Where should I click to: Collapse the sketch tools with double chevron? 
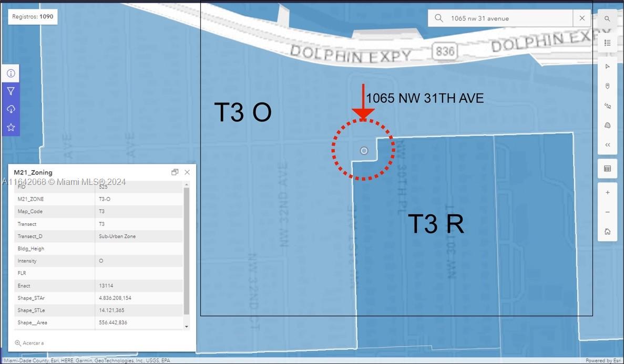(x=607, y=145)
